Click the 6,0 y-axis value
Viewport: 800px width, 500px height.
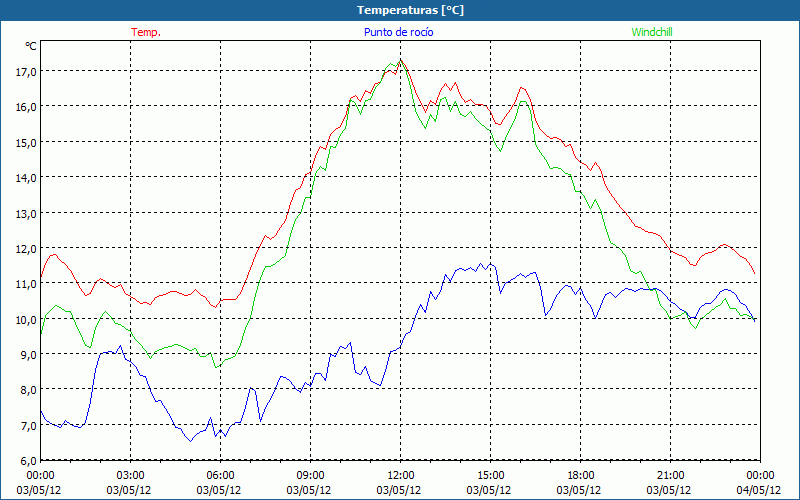point(25,460)
